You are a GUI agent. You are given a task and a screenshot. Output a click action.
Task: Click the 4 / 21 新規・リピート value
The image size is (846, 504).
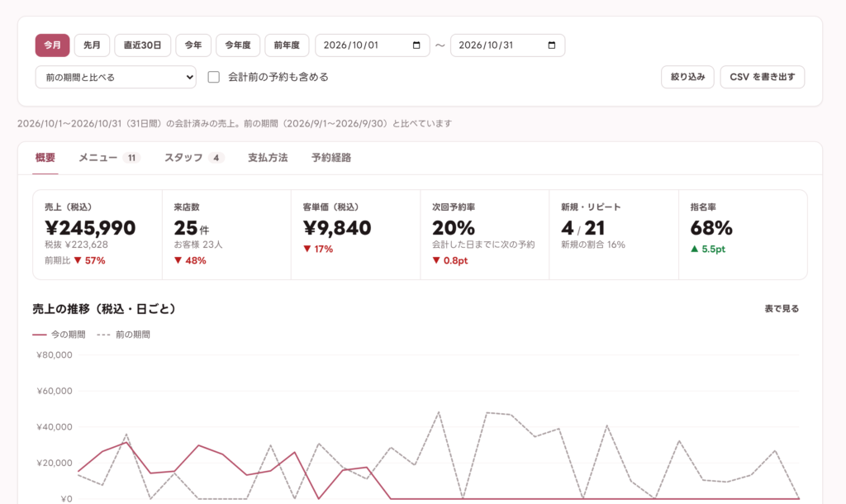(x=583, y=228)
